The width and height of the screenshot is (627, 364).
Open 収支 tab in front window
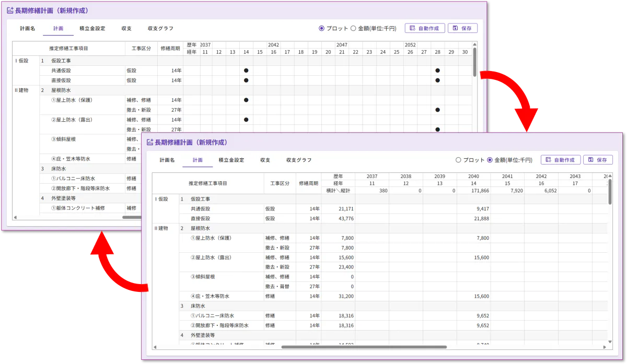pos(265,160)
